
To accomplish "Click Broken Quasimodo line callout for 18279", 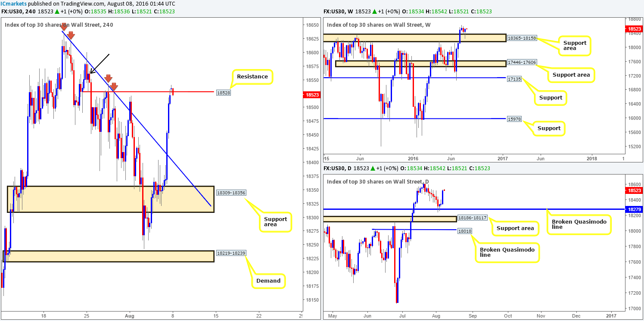I will [x=579, y=224].
